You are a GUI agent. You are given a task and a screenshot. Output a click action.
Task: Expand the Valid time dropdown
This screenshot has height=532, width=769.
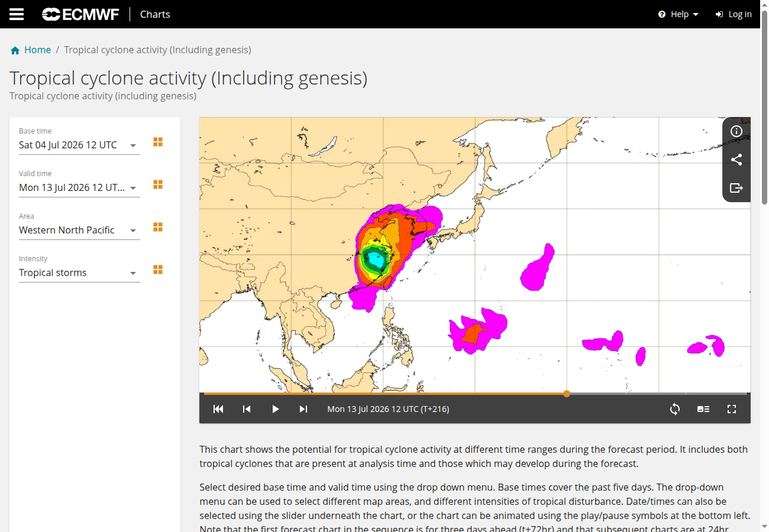79,187
